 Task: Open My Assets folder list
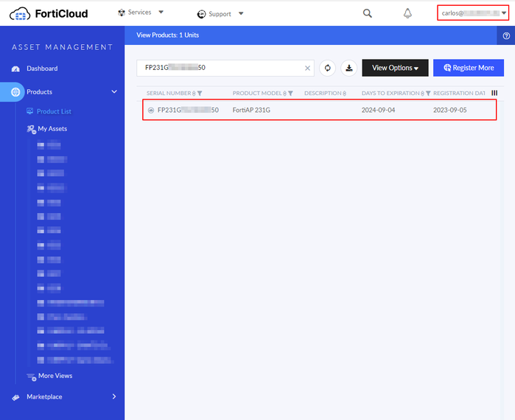coord(52,129)
